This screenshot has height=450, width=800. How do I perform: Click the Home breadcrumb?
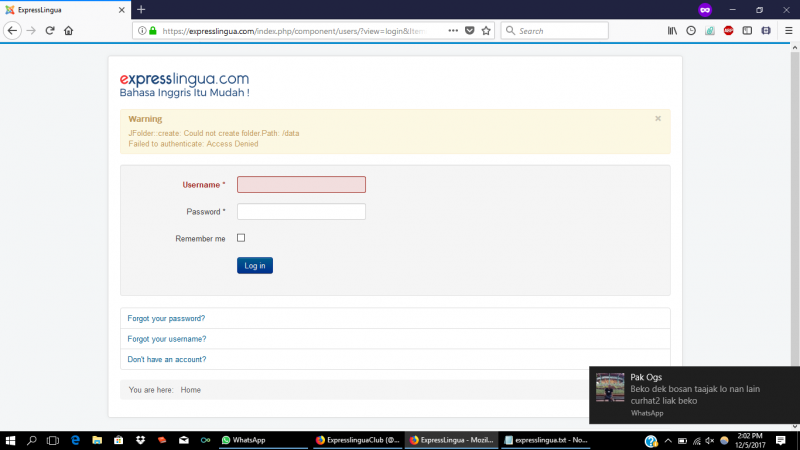190,390
